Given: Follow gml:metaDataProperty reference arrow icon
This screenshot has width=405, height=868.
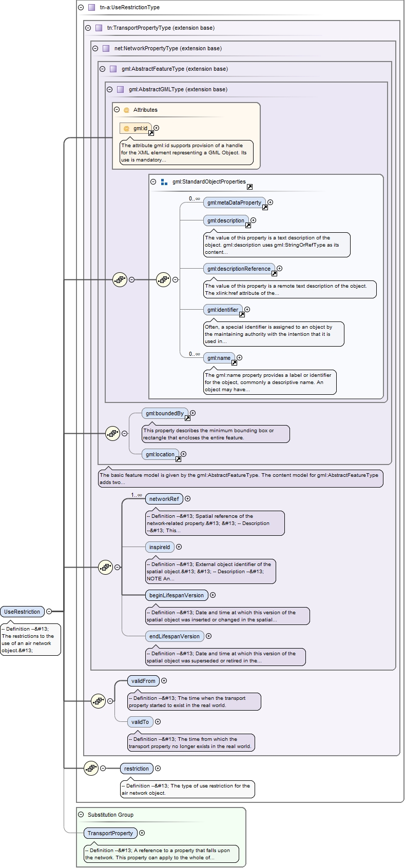Looking at the screenshot, I should [x=265, y=208].
